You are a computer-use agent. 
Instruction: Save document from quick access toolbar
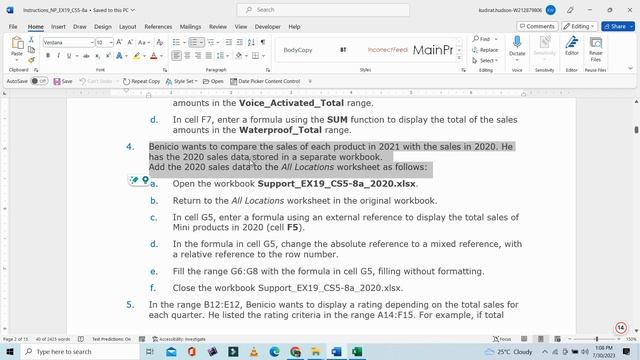[63, 81]
